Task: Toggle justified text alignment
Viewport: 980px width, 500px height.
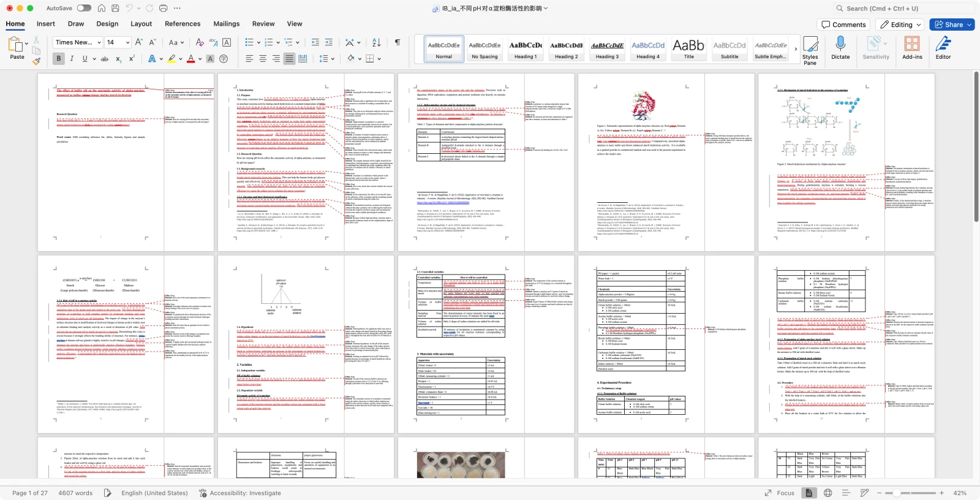Action: coord(289,59)
